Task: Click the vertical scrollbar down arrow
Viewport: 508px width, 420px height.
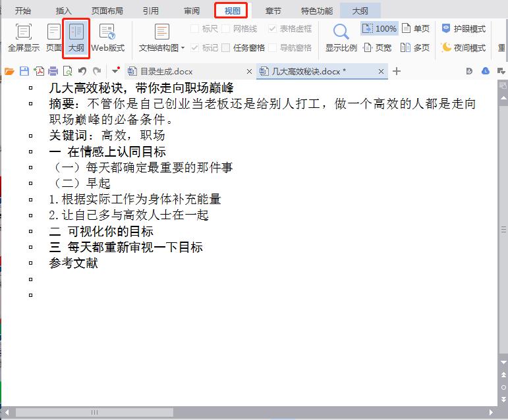Action: [x=503, y=363]
